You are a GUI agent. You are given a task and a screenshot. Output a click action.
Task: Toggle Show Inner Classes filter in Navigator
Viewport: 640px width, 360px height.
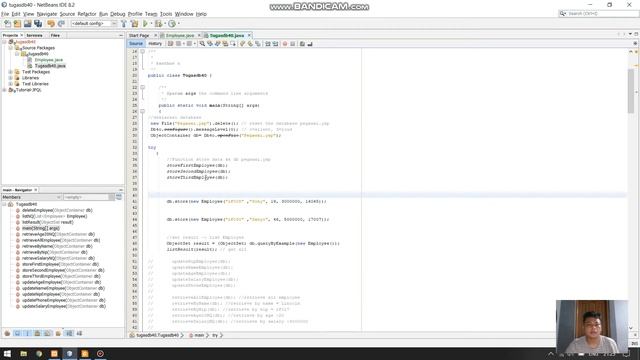pos(47,333)
